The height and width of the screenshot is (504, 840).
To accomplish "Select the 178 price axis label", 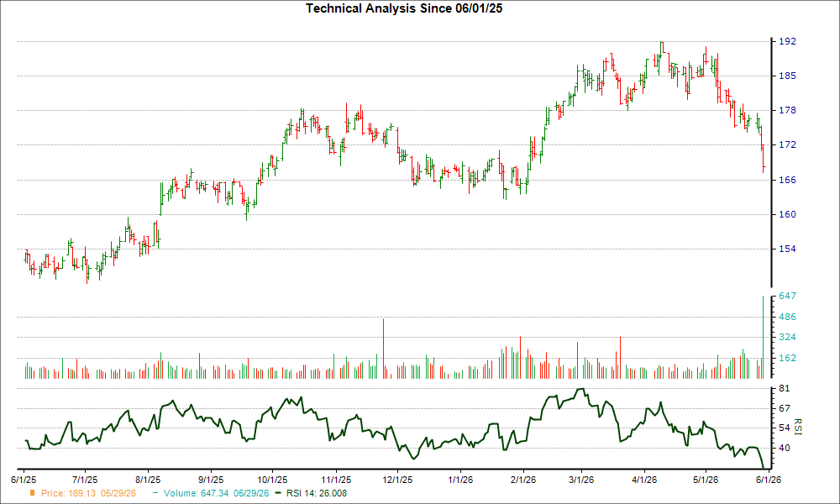I will (787, 110).
